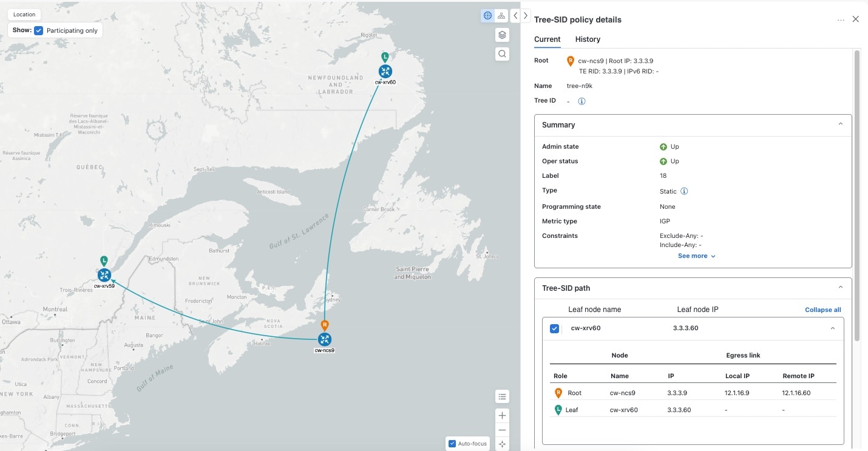Open the map layers icon
Screen dimensions: 868x451
click(502, 35)
